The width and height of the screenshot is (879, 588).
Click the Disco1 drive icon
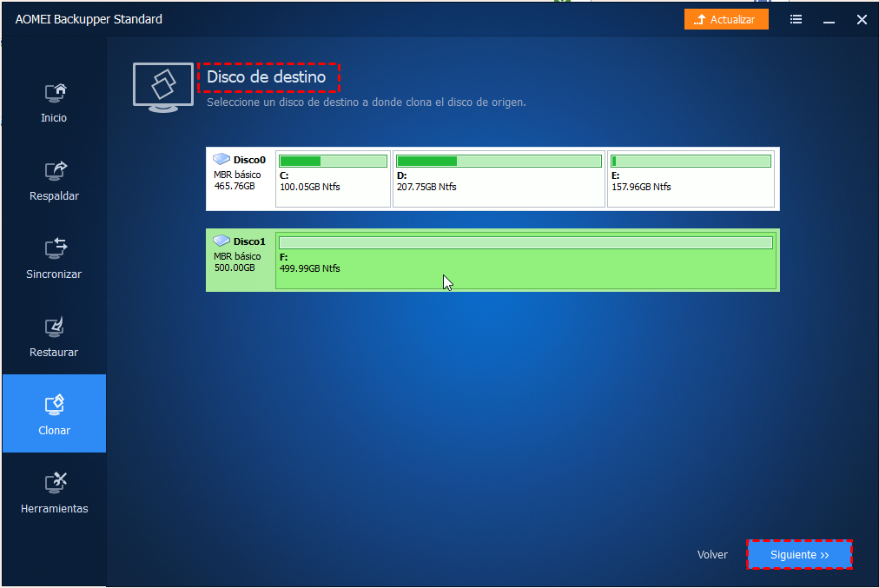coord(221,241)
